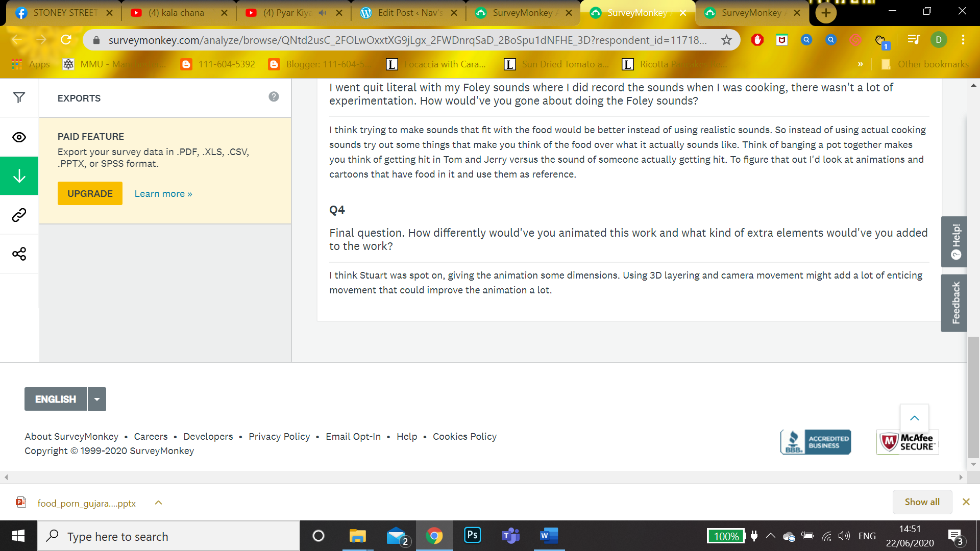Click the share icon in sidebar
Viewport: 980px width, 551px height.
19,254
